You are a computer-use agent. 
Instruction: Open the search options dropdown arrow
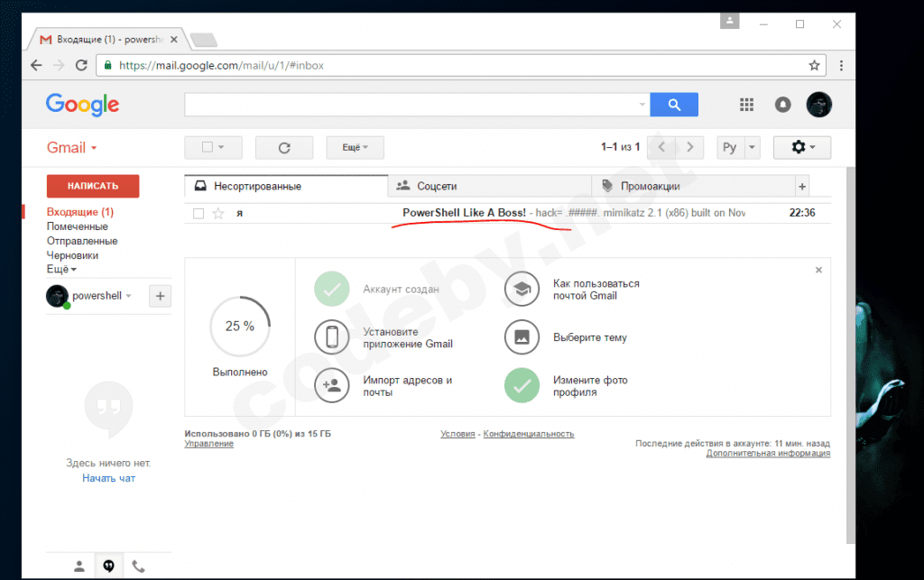click(642, 105)
